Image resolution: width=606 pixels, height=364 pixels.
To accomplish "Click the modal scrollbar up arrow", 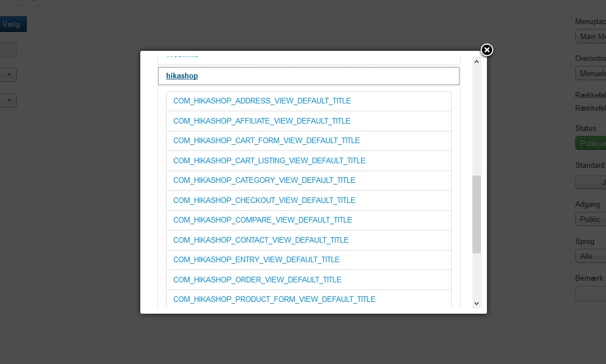I will [476, 62].
